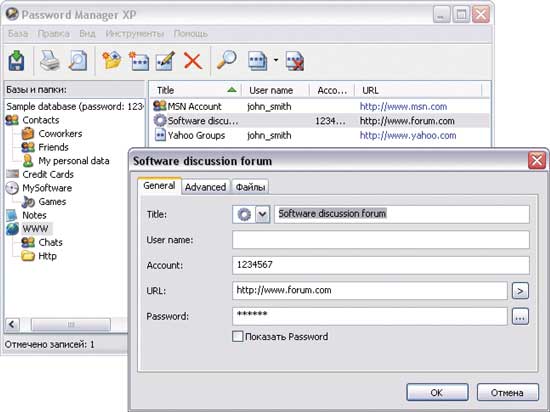Click the tree panel left scroll arrow
The width and height of the screenshot is (550, 412).
(x=12, y=324)
